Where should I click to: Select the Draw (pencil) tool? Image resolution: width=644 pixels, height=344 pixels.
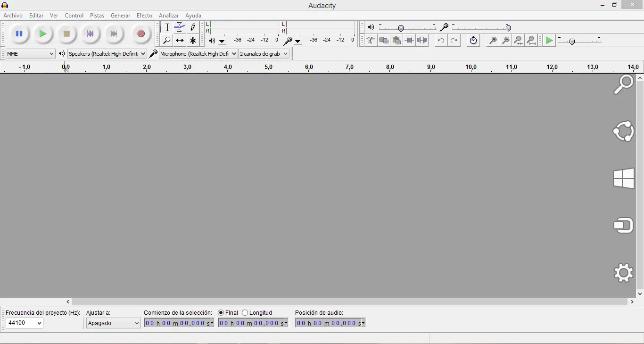click(x=193, y=27)
